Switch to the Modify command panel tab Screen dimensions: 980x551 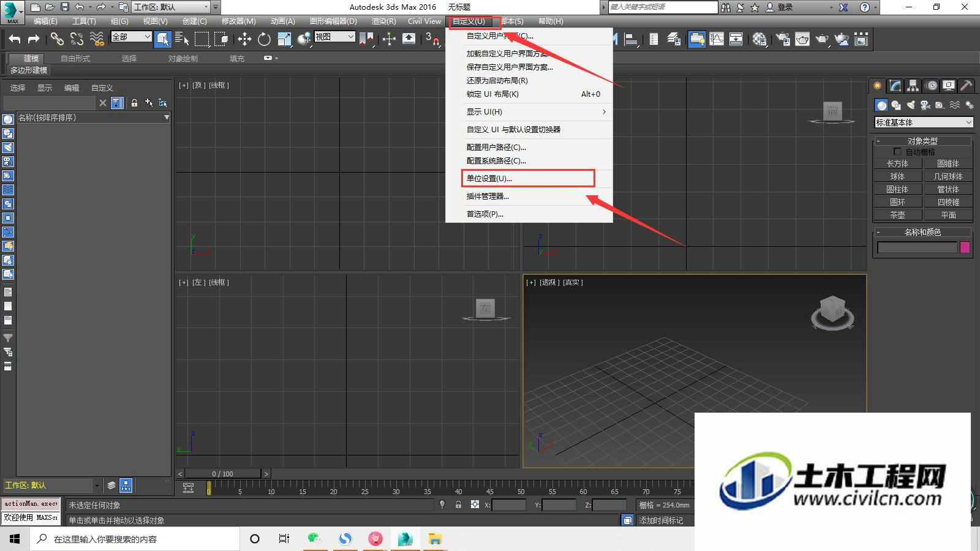(895, 86)
